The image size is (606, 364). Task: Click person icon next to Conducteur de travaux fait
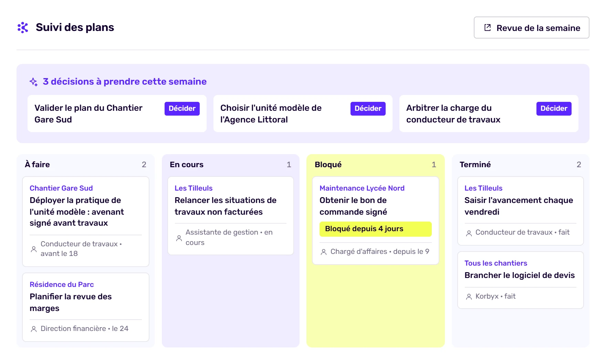tap(469, 233)
